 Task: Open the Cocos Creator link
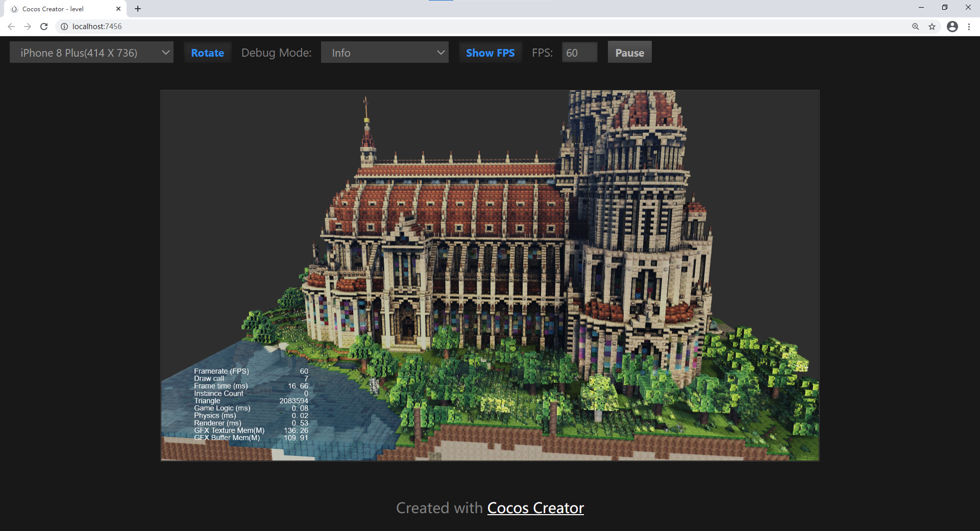(x=535, y=508)
